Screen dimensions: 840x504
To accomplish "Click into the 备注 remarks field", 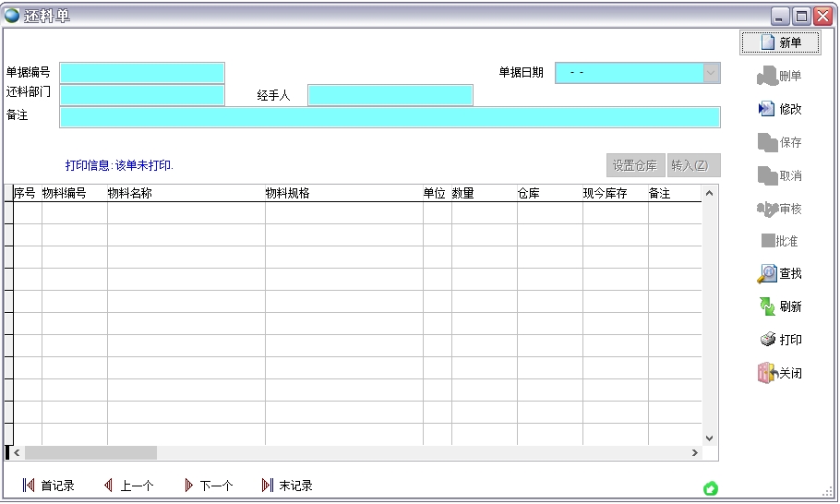I will 390,116.
